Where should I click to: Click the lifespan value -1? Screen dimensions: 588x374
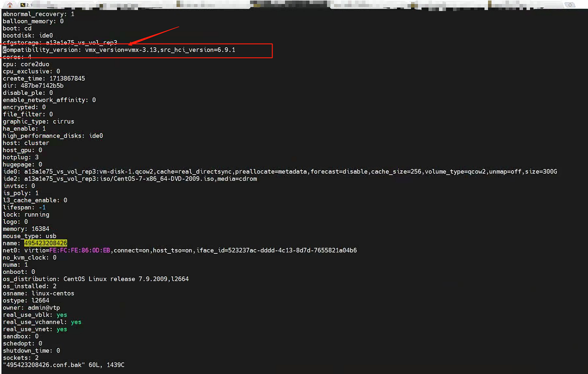42,207
